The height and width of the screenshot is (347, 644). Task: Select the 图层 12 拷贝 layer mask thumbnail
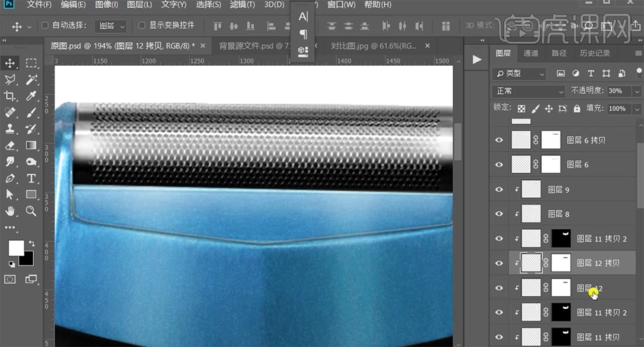coord(561,263)
